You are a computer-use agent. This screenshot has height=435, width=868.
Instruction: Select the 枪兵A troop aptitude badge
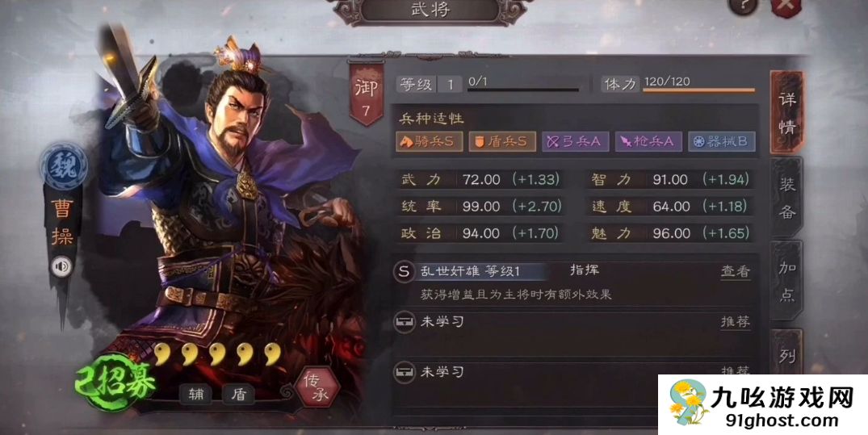click(649, 142)
